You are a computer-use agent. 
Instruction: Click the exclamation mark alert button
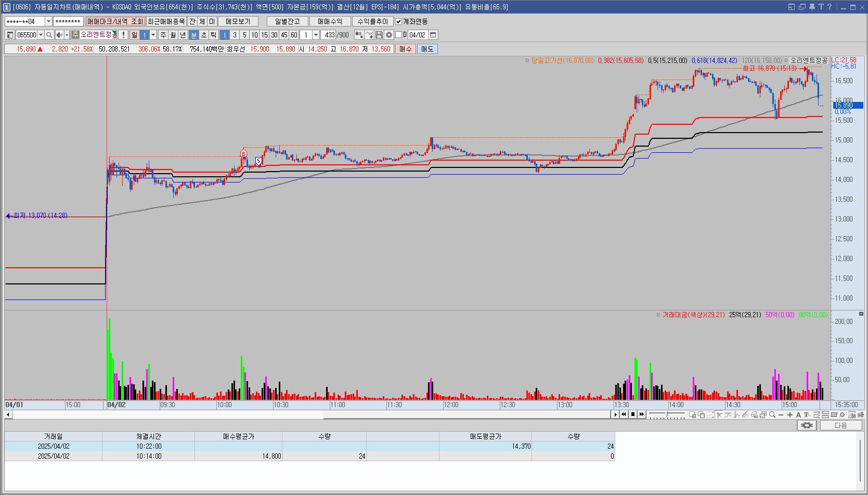click(x=123, y=35)
